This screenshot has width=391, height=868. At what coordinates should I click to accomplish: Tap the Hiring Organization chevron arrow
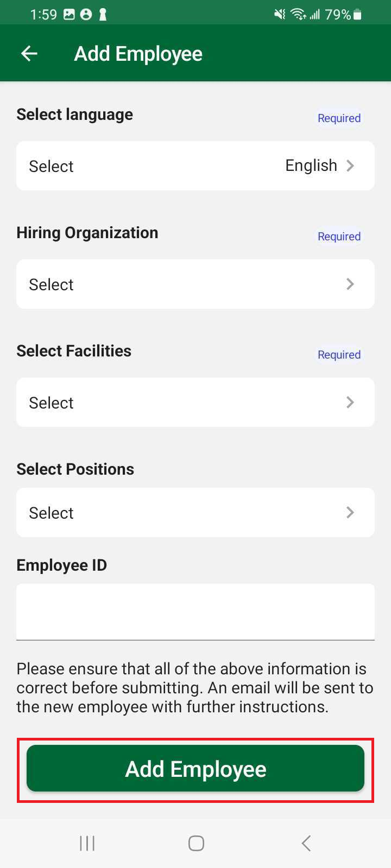pos(350,284)
